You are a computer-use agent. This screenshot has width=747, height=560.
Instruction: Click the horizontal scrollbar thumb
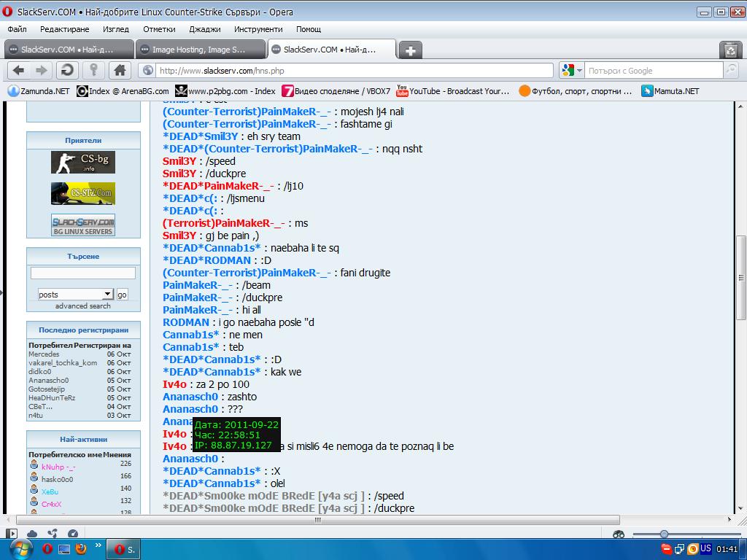tap(318, 520)
